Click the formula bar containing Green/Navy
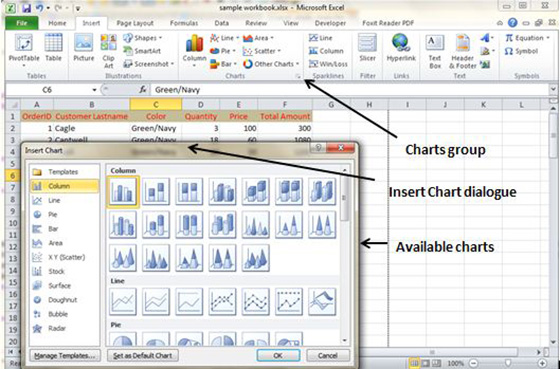This screenshot has height=369, width=560. (350, 90)
